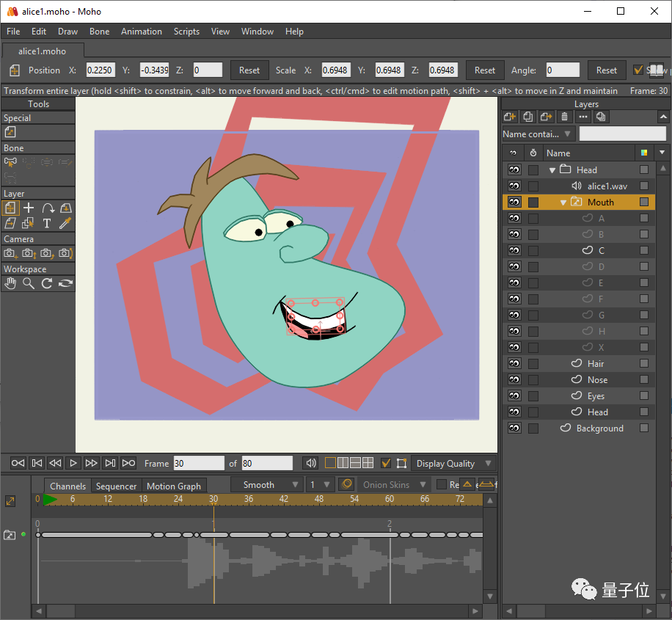Hide the Background layer visibility

pos(514,428)
